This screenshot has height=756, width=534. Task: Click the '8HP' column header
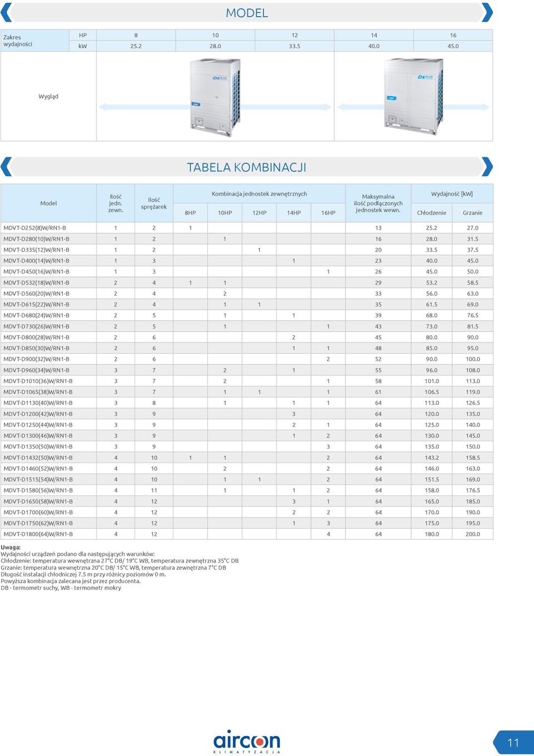pos(190,213)
